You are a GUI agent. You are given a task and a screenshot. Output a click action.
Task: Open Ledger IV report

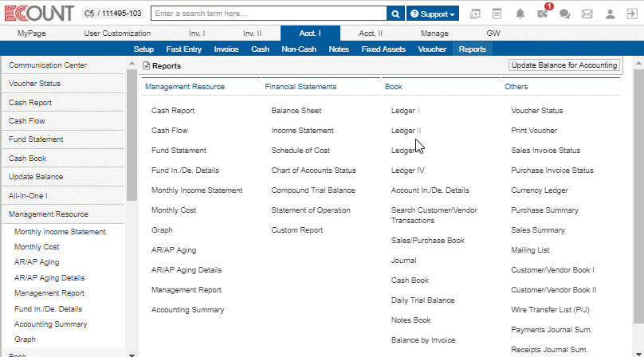407,171
